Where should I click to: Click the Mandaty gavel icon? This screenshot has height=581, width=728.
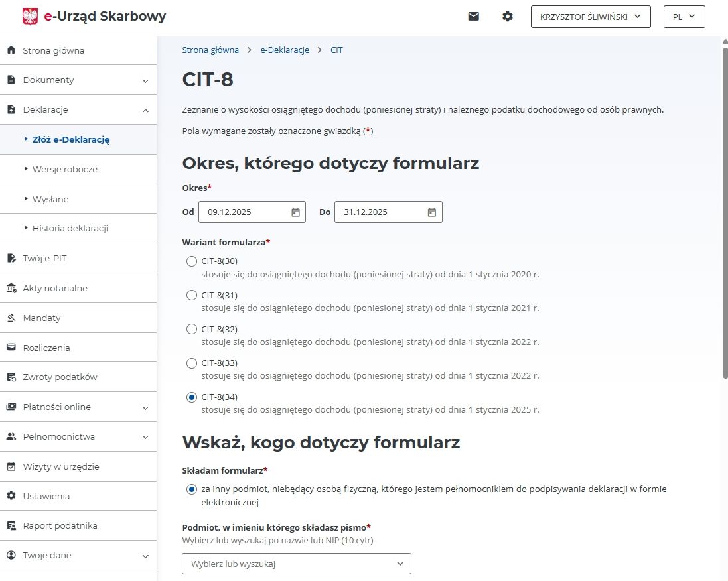(11, 318)
